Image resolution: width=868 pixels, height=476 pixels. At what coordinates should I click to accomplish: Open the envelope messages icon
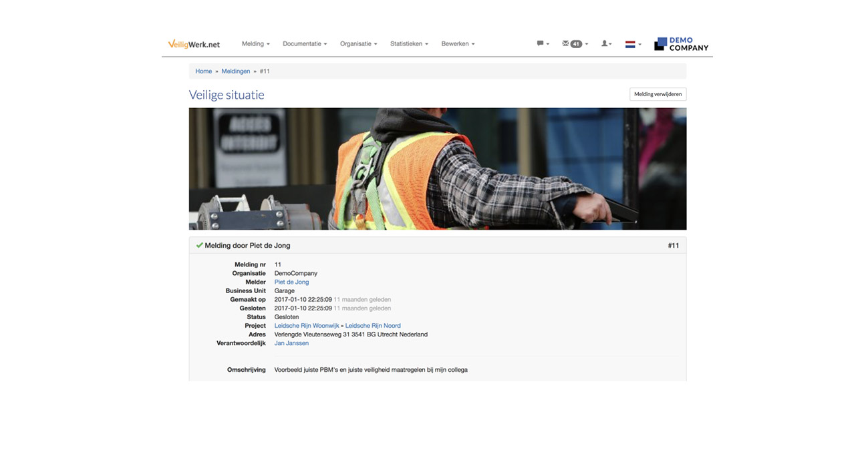[565, 43]
